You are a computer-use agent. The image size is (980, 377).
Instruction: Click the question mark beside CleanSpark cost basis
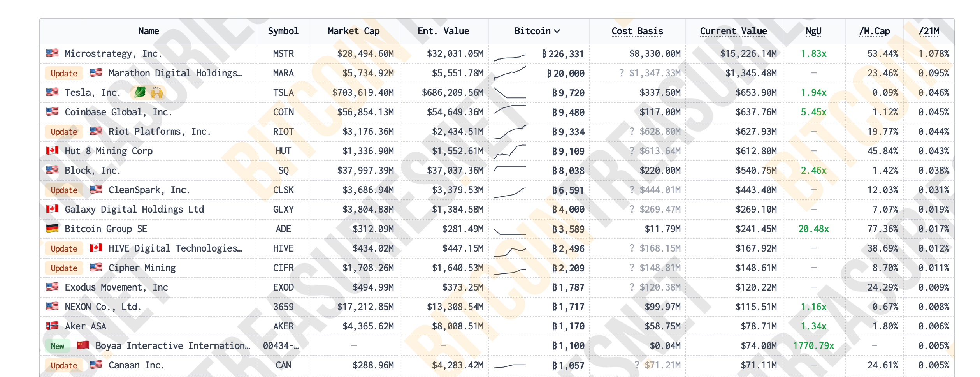pyautogui.click(x=632, y=190)
